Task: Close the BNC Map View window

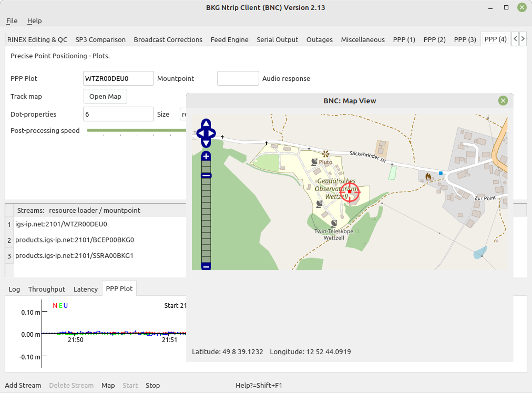Action: pyautogui.click(x=503, y=101)
